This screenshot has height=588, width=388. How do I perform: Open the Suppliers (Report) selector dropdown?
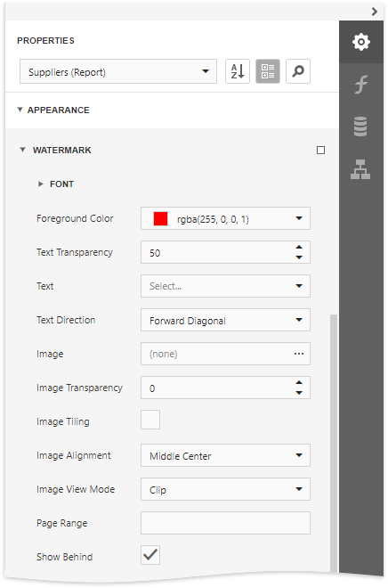pyautogui.click(x=118, y=71)
